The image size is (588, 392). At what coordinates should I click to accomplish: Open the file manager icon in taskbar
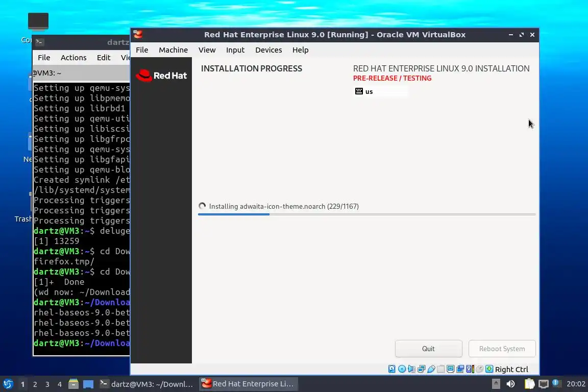point(73,384)
